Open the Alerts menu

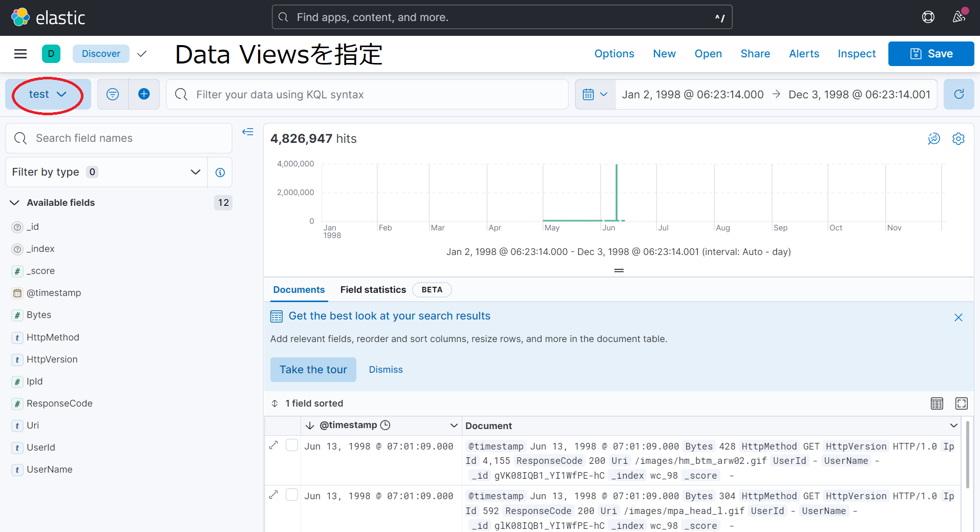(804, 54)
